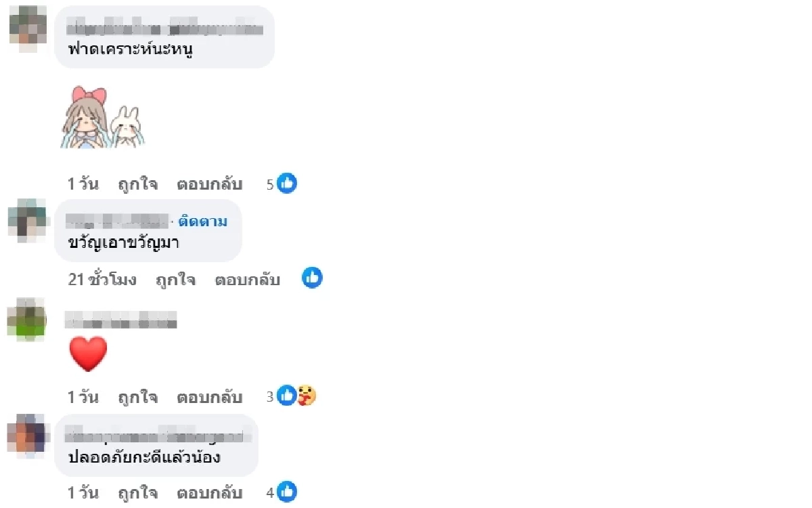Click the like reaction icon showing 5 likes
The height and width of the screenshot is (508, 812).
tap(287, 184)
